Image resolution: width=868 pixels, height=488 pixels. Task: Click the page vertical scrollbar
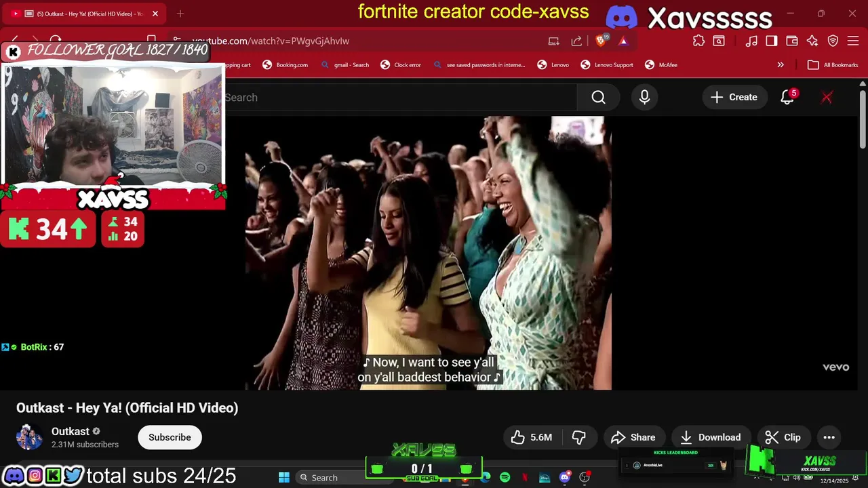click(x=863, y=119)
